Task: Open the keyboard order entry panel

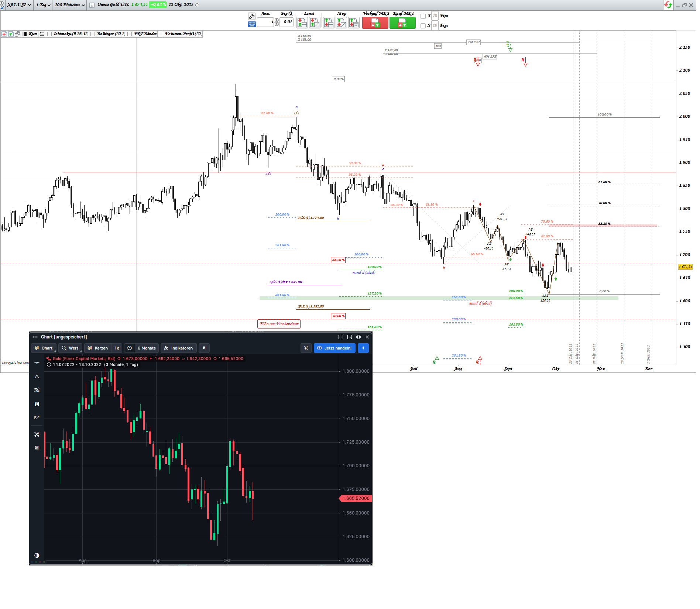Action: (252, 24)
